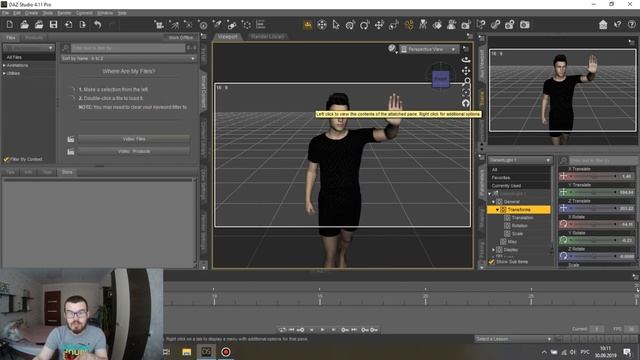Click the Render camera icon in toolbar
This screenshot has height=360, width=640.
click(x=524, y=25)
